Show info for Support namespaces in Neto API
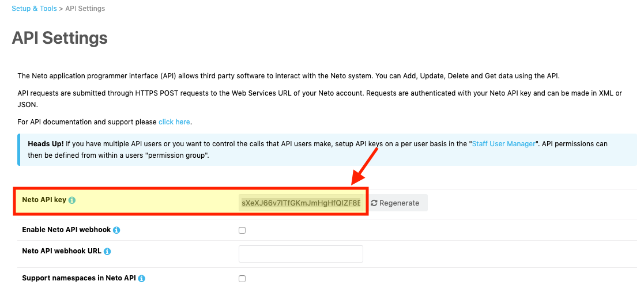Image resolution: width=644 pixels, height=300 pixels. (142, 279)
